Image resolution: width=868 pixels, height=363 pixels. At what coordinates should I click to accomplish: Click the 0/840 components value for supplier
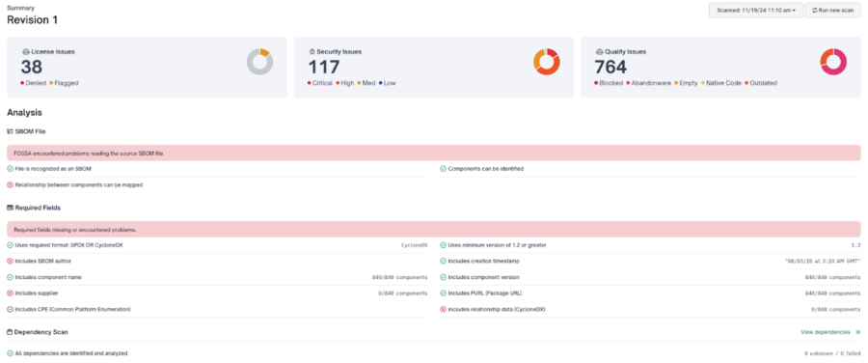tap(402, 293)
